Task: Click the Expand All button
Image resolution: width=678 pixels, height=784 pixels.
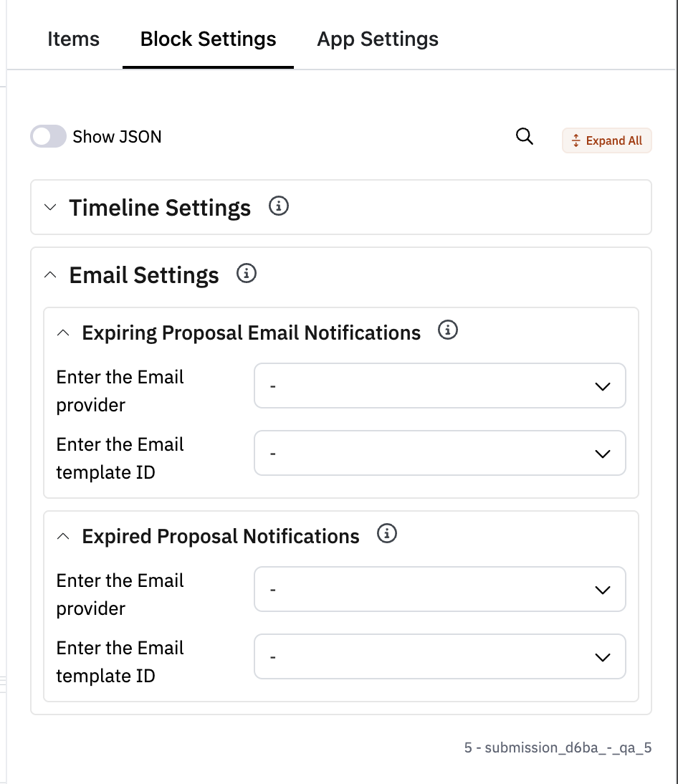Action: pyautogui.click(x=606, y=141)
